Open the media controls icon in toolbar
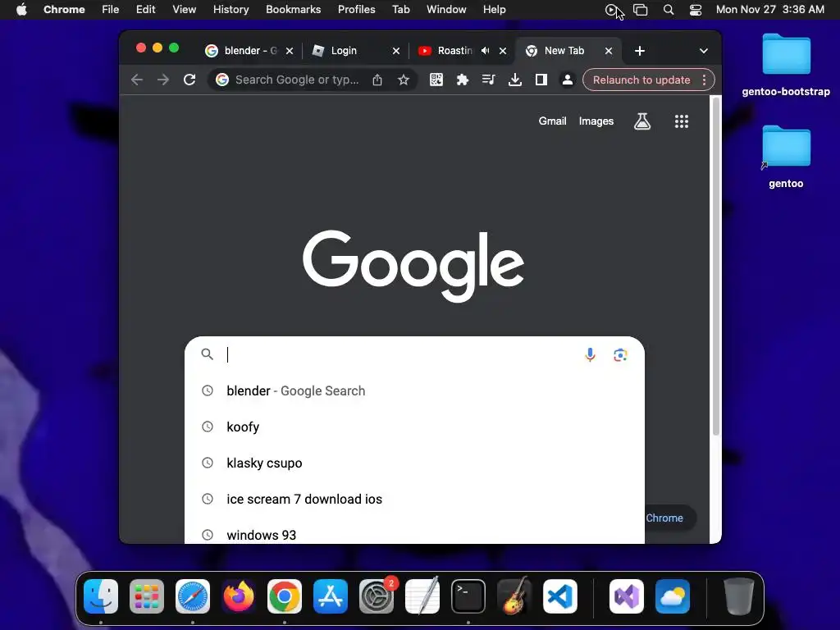 [x=489, y=80]
